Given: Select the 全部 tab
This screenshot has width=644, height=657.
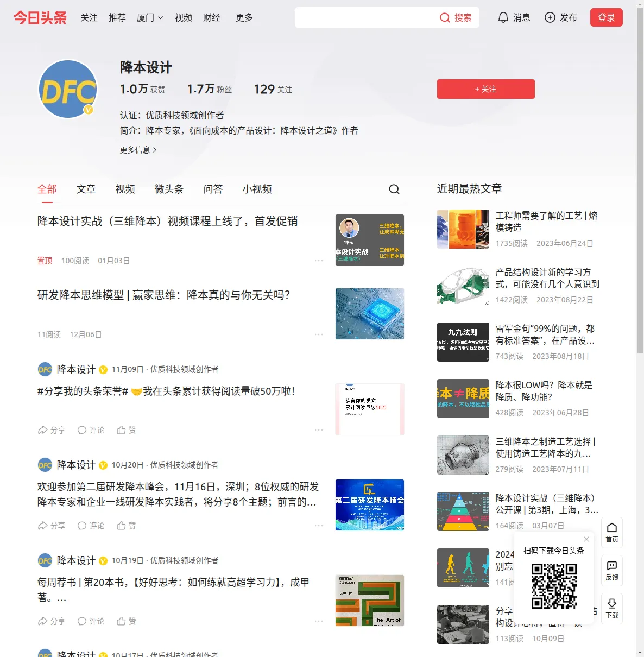Looking at the screenshot, I should [x=47, y=189].
